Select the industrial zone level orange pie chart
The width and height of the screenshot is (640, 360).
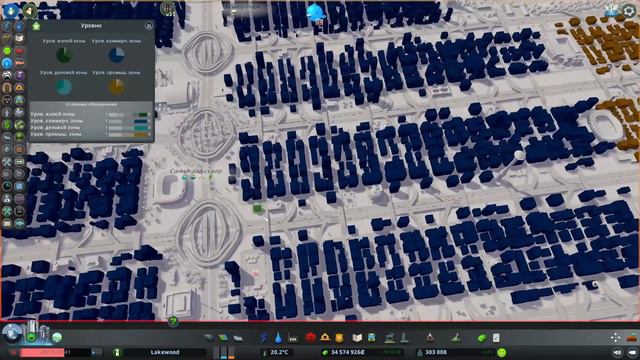coord(116,87)
